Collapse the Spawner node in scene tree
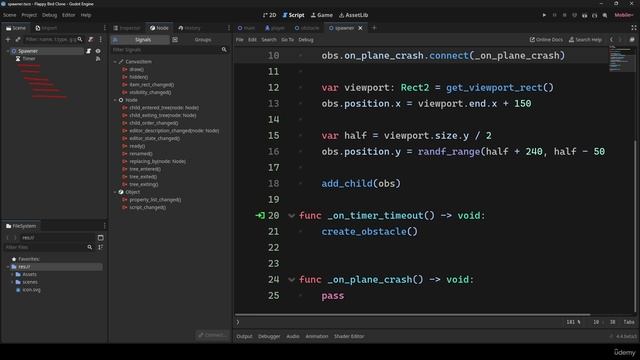Viewport: 640px width, 360px height. pos(8,51)
